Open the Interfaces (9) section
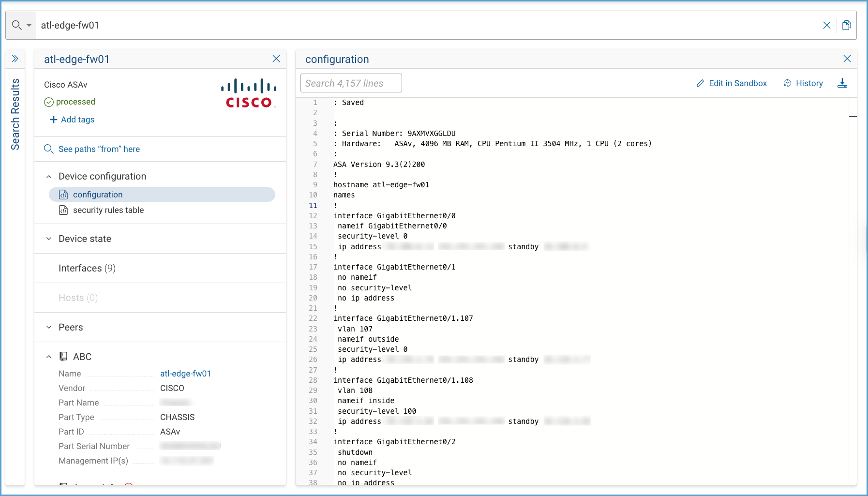This screenshot has height=496, width=868. (x=87, y=268)
